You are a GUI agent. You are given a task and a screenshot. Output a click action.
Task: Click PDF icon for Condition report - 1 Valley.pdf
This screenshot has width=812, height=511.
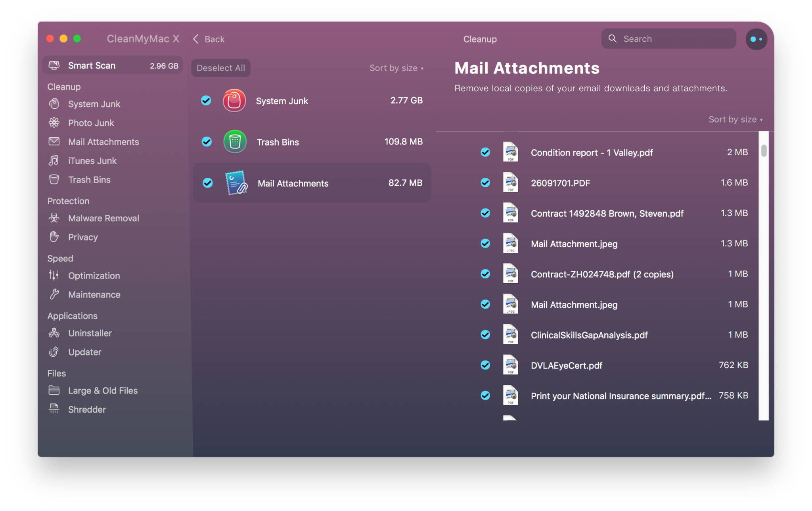510,152
